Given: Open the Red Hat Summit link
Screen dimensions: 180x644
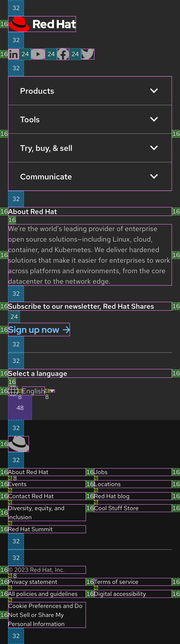Looking at the screenshot, I should 30,529.
